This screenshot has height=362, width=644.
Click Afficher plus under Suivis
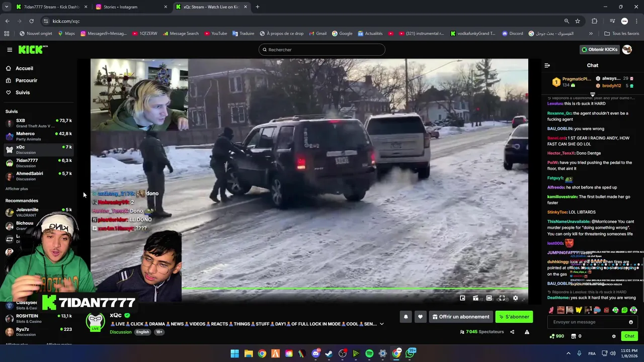coord(17,189)
